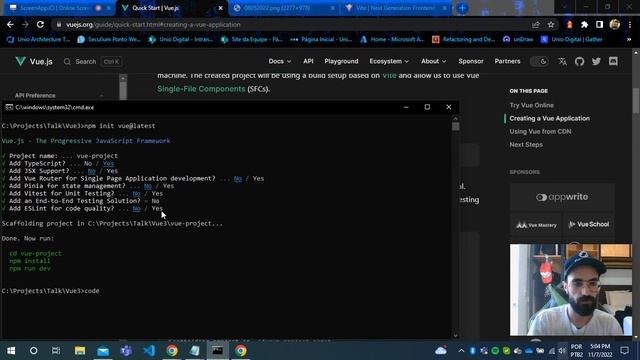Open the Chrome extensions puzzle icon
640x360 pixels.
click(584, 24)
